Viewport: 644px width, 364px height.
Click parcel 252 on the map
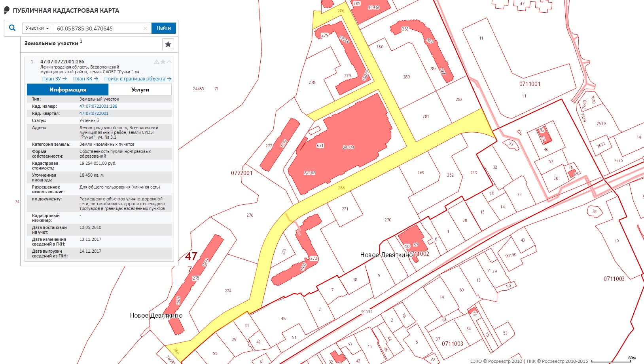(450, 175)
